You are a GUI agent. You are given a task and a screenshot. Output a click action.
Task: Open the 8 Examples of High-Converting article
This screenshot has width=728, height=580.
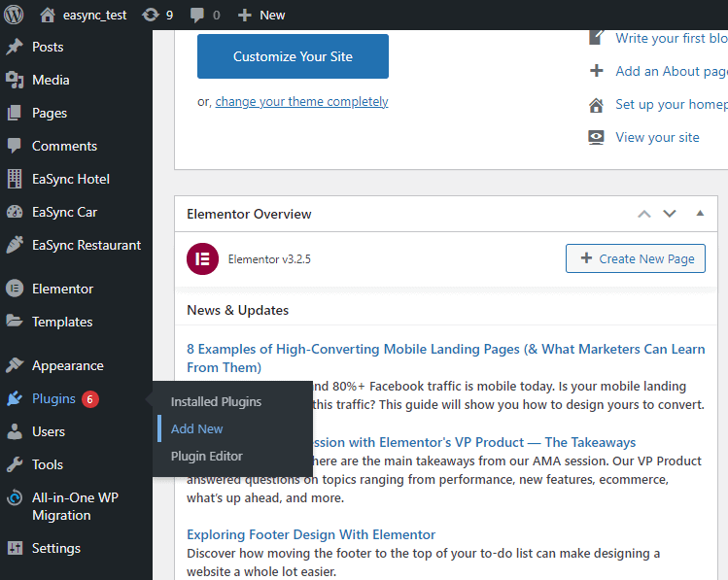tap(446, 358)
